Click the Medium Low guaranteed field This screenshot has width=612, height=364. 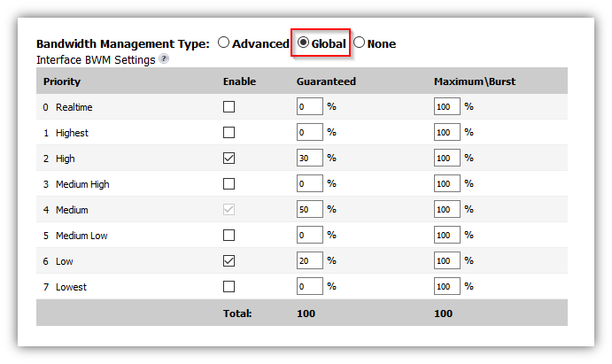coord(309,235)
